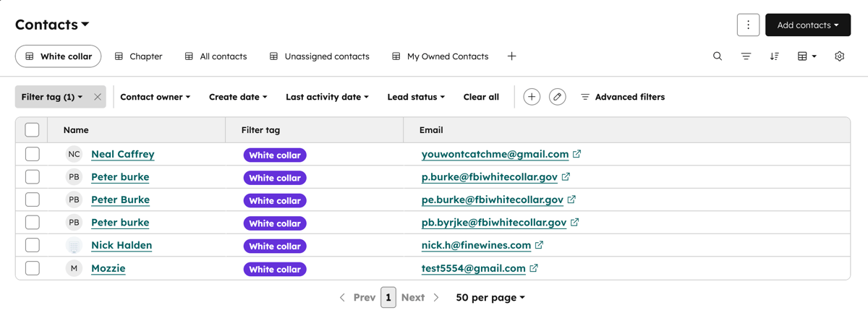Click the pb.byrjke@fbiwhitecollar.gov email link
Viewport: 868px width, 313px height.
pyautogui.click(x=494, y=222)
